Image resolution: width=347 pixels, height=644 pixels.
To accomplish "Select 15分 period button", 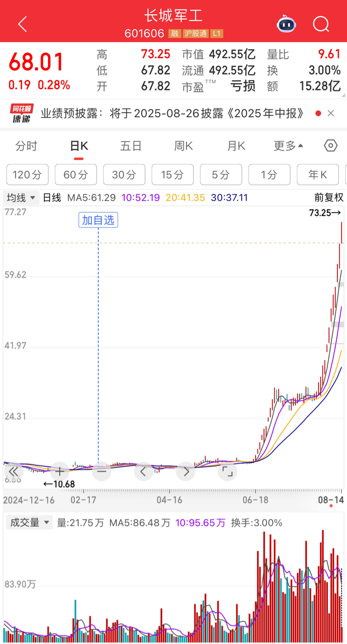I will (x=173, y=175).
